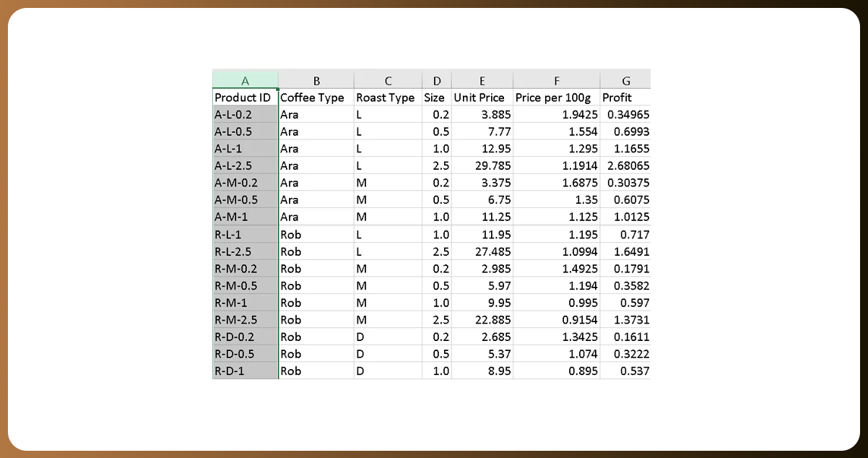The image size is (868, 458).
Task: Select entire column F via header
Action: (x=556, y=80)
